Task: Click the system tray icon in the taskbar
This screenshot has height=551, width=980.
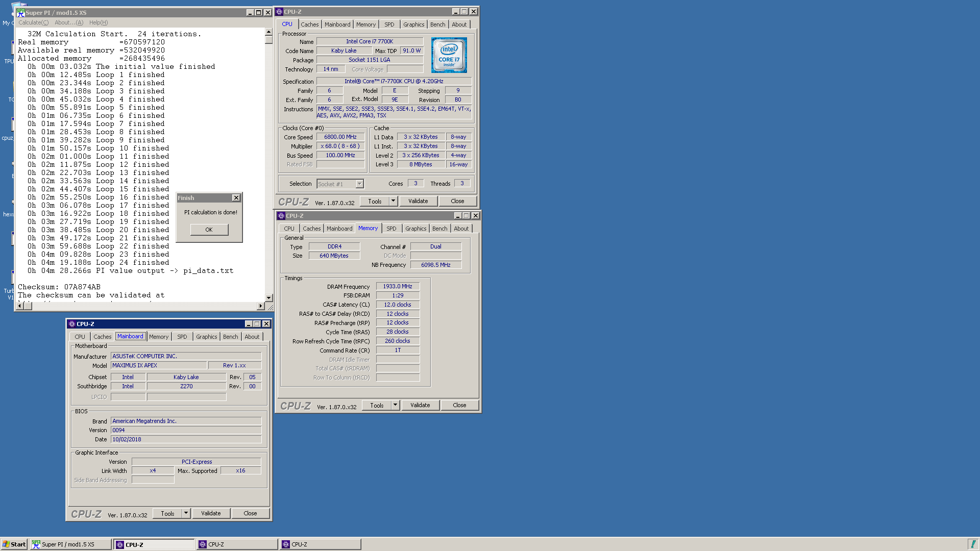Action: (x=973, y=544)
